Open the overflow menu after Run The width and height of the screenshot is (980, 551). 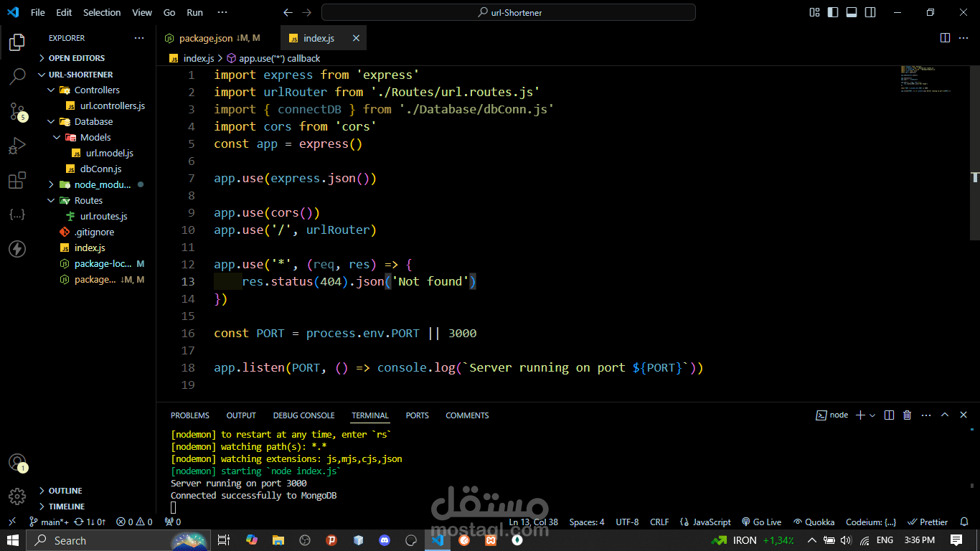coord(222,12)
